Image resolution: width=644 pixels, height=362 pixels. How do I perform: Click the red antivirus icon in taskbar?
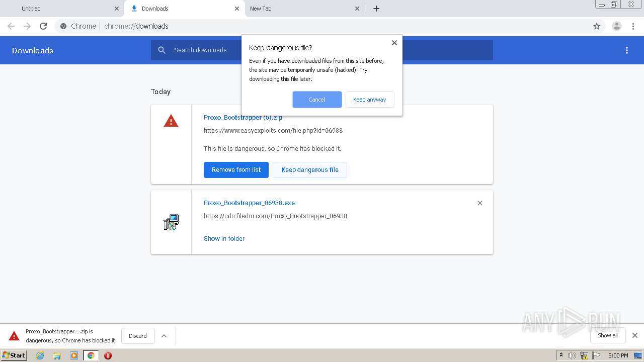(x=108, y=355)
